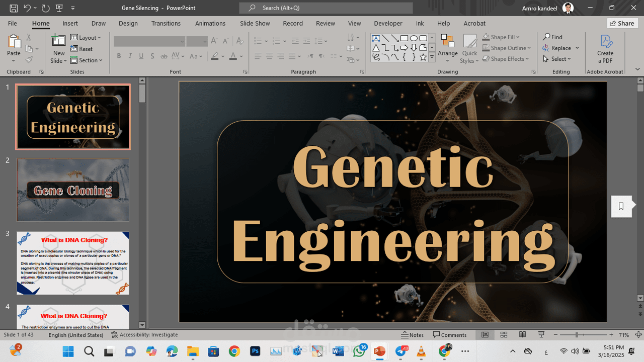Expand the Select dropdown in Editing
The height and width of the screenshot is (362, 644).
(x=557, y=59)
